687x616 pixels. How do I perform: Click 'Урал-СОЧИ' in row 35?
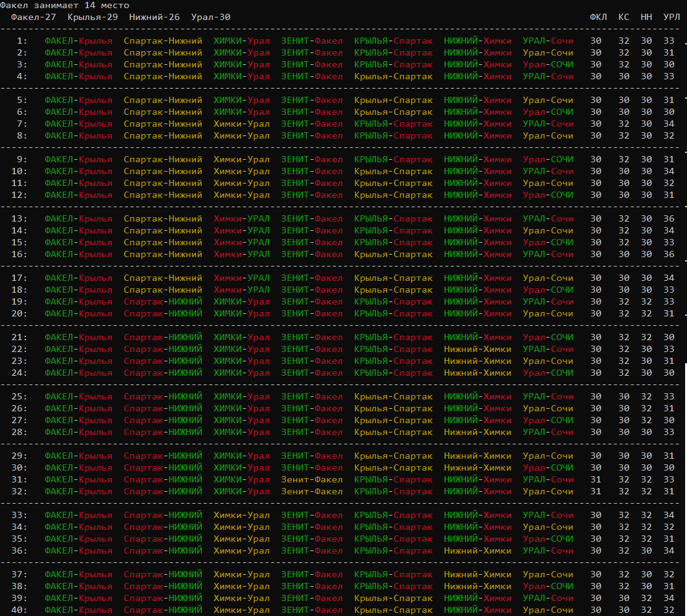548,539
